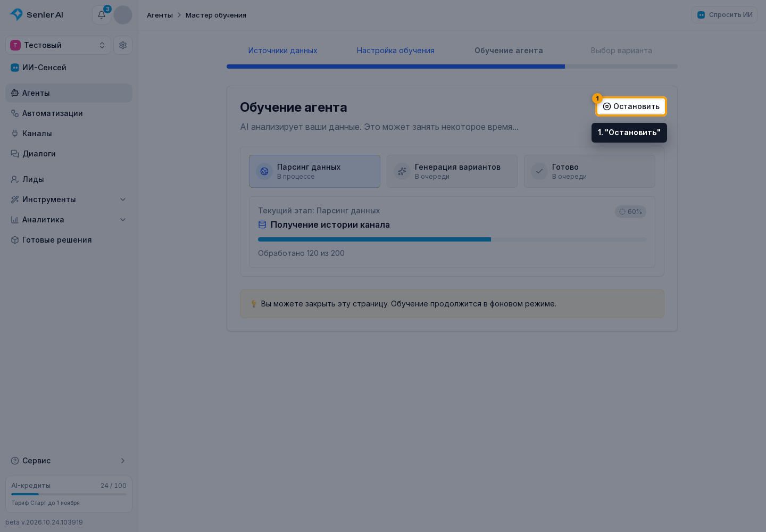Image resolution: width=766 pixels, height=532 pixels.
Task: Go to Источники данных step
Action: point(282,51)
